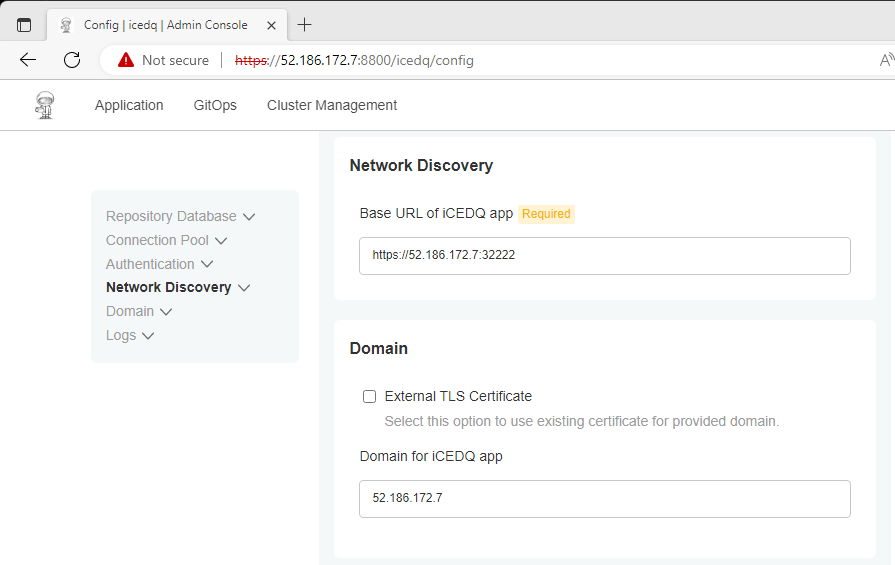Open a new tab with plus icon

pos(305,25)
